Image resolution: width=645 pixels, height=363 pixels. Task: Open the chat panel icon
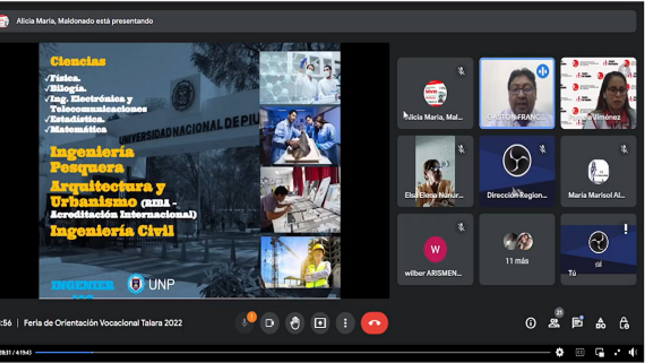(x=578, y=323)
